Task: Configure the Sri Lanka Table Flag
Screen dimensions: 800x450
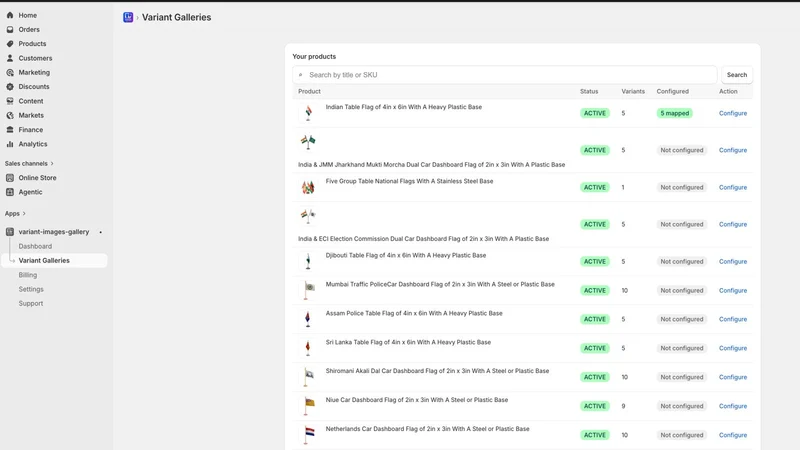Action: click(733, 348)
